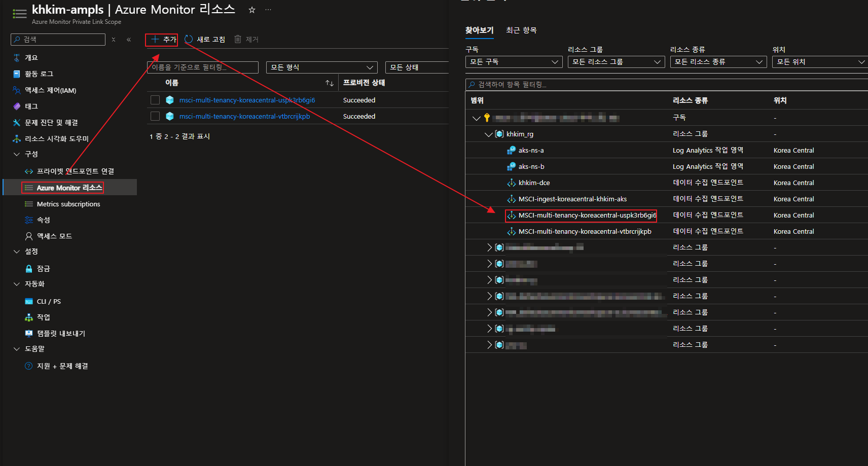
Task: Favorite the resource with the star icon
Action: pos(251,10)
